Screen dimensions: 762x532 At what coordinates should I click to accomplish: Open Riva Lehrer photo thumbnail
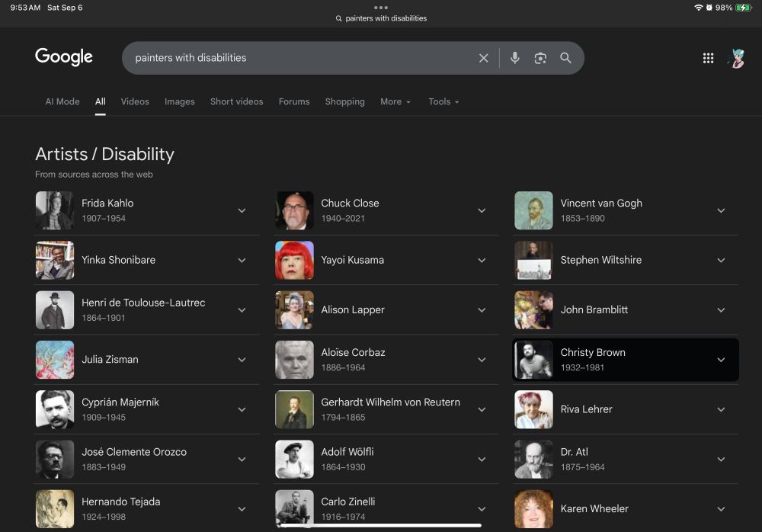point(533,409)
